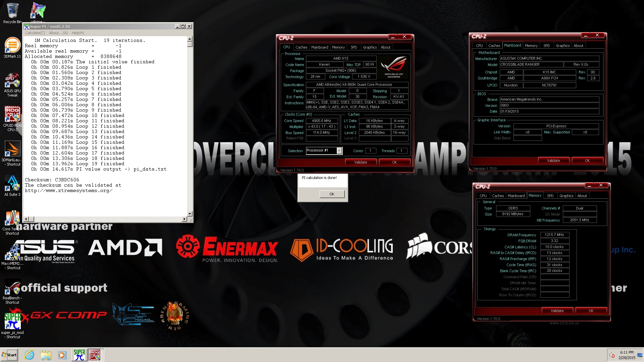
Task: Click scroll right arrow in Super PI
Action: point(184,219)
